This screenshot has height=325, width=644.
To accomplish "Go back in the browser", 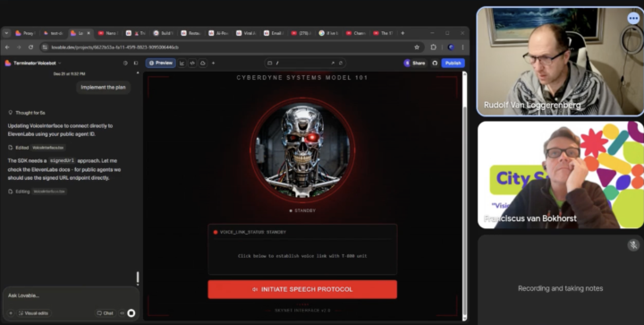I will click(x=7, y=47).
